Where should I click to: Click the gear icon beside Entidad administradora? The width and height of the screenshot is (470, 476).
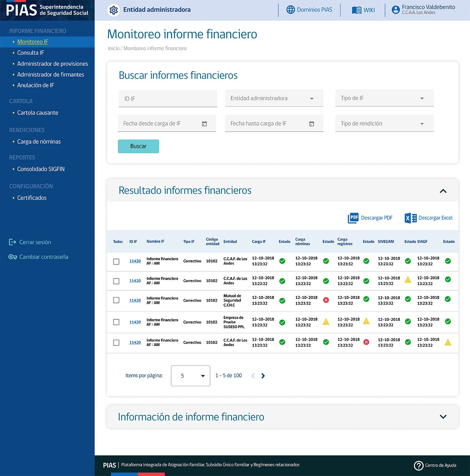114,10
